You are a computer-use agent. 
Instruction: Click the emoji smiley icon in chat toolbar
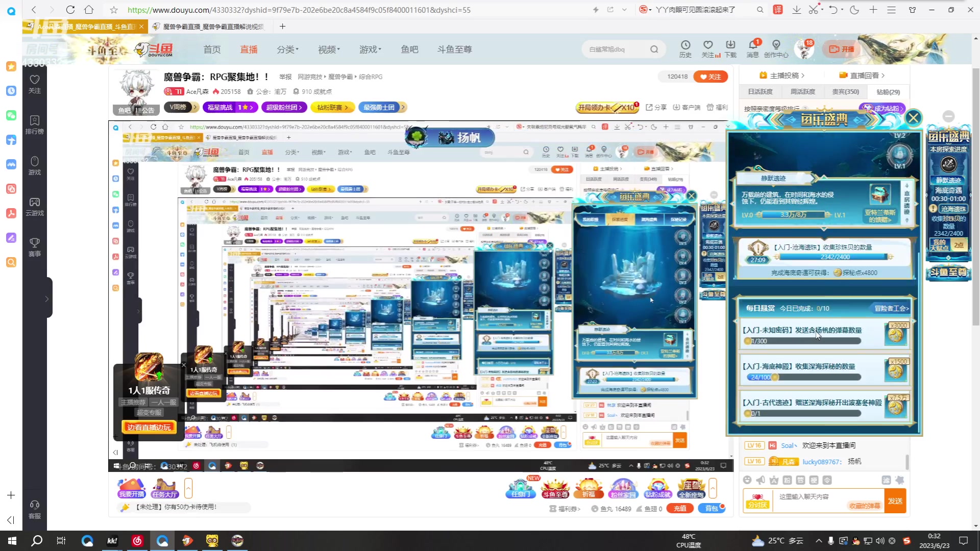tap(747, 480)
